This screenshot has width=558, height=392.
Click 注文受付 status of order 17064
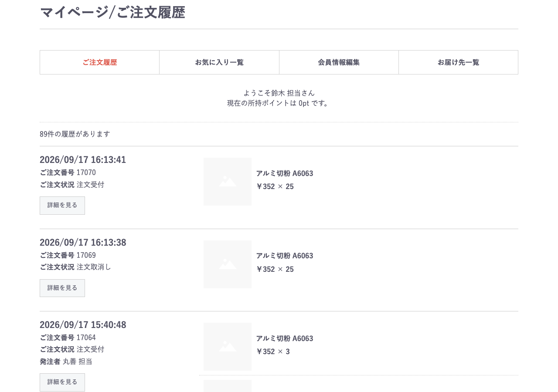point(91,349)
